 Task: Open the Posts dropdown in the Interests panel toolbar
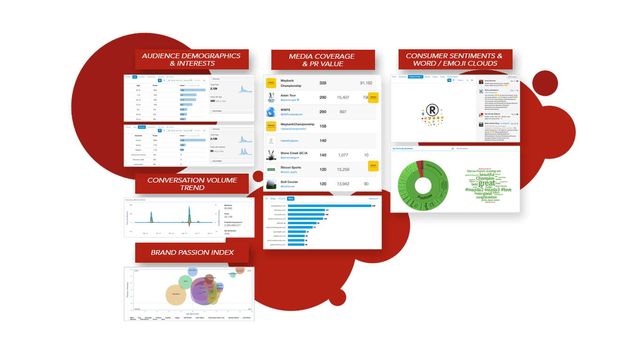coord(198,130)
